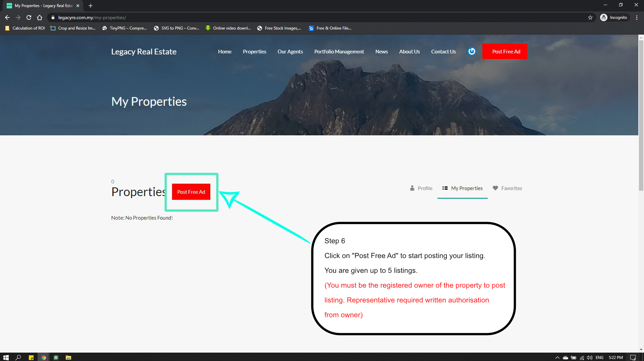Open TinyPNG bookmark
This screenshot has height=361, width=644.
[x=124, y=28]
